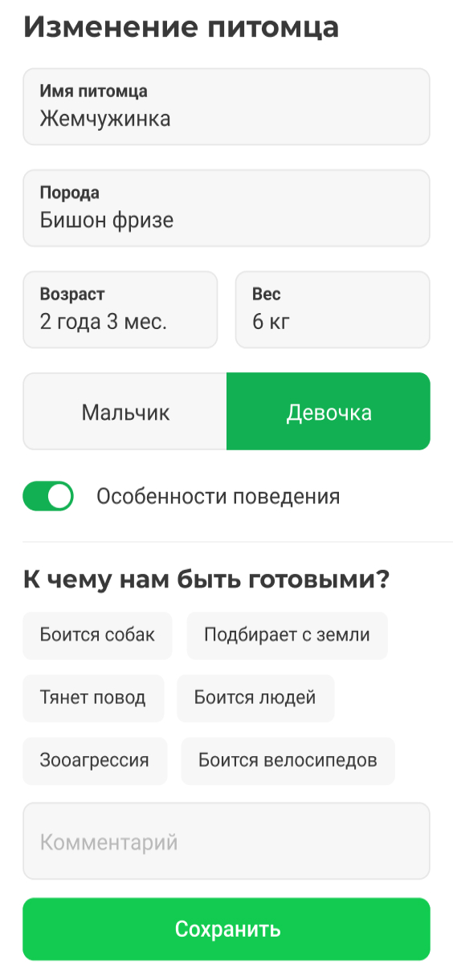Toggle the Боится собак chip
453x980 pixels.
point(97,636)
